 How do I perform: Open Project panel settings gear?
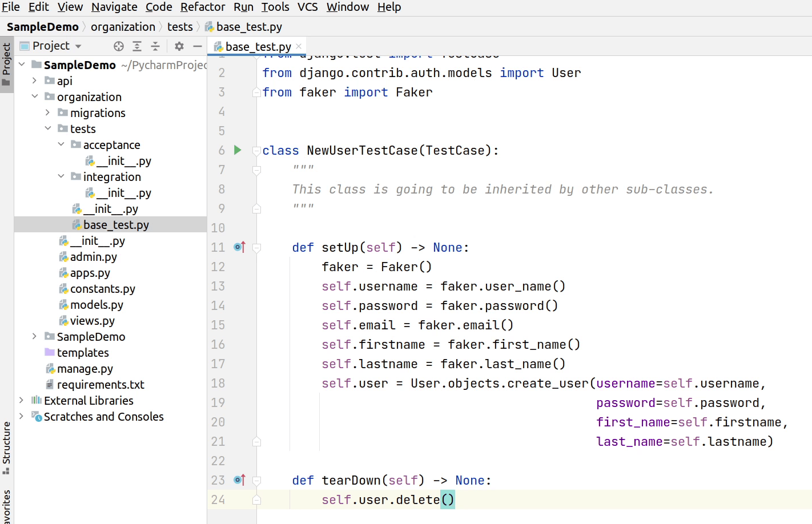click(x=179, y=46)
